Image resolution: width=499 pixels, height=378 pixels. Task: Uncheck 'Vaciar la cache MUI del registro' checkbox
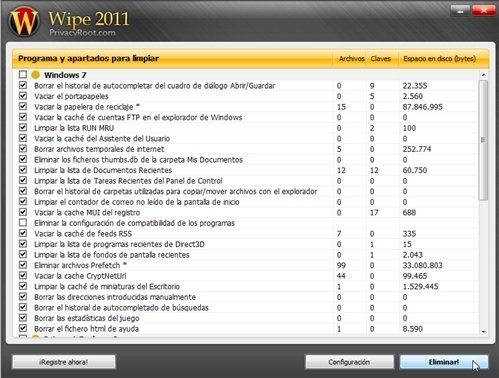(23, 212)
